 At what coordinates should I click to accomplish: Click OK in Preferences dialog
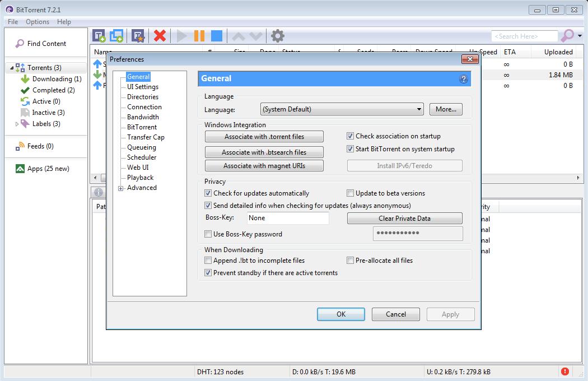tap(341, 314)
